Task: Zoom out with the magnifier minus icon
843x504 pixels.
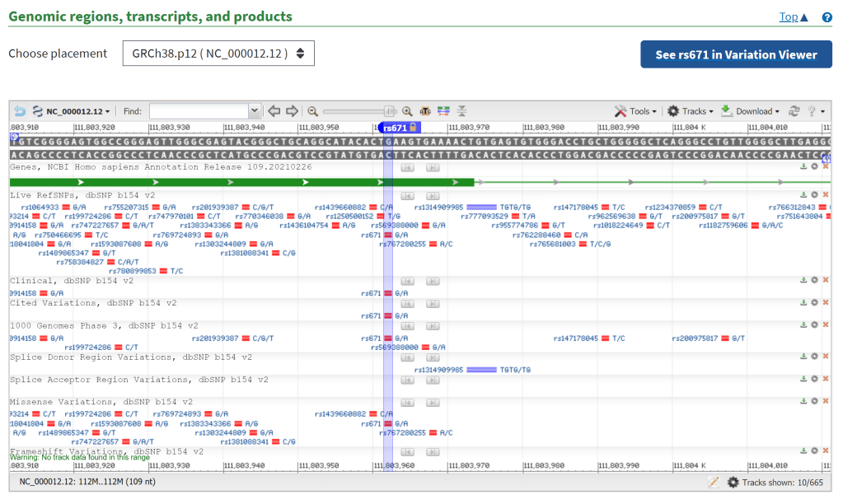Action: pyautogui.click(x=312, y=111)
